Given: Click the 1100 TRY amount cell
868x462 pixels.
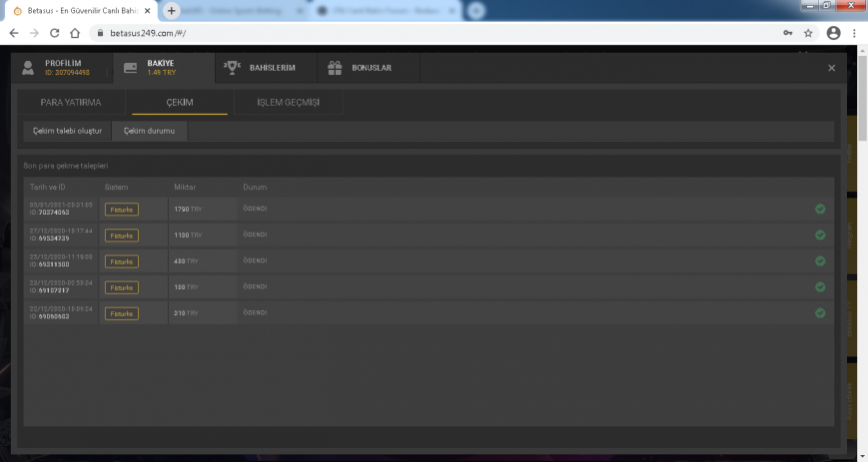Looking at the screenshot, I should pos(203,235).
